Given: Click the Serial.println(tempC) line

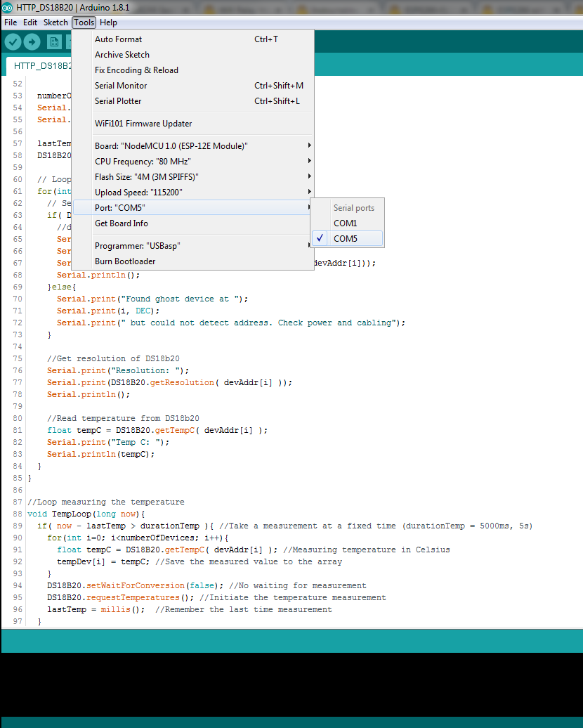Looking at the screenshot, I should (100, 454).
